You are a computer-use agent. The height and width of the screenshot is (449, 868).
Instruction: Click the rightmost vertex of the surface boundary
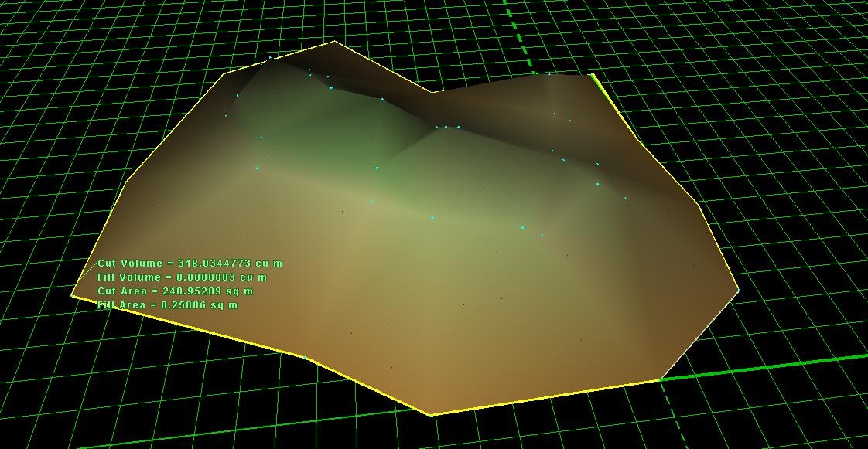pyautogui.click(x=739, y=291)
